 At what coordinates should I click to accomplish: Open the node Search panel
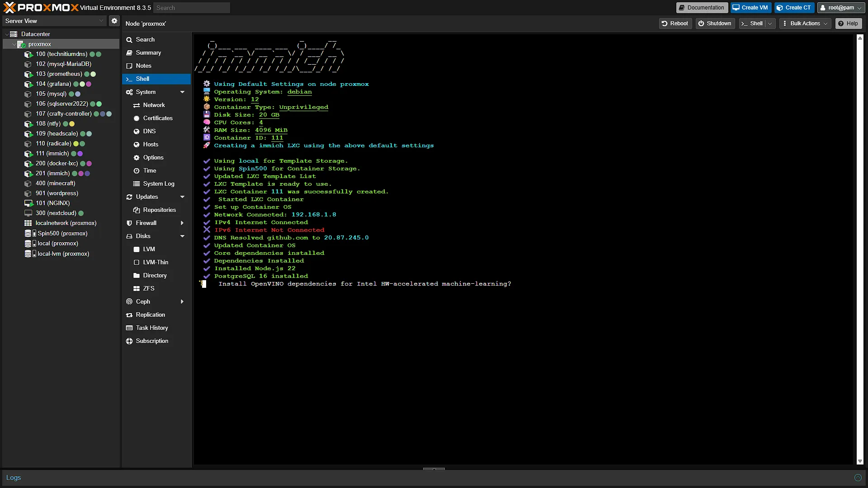(156, 40)
